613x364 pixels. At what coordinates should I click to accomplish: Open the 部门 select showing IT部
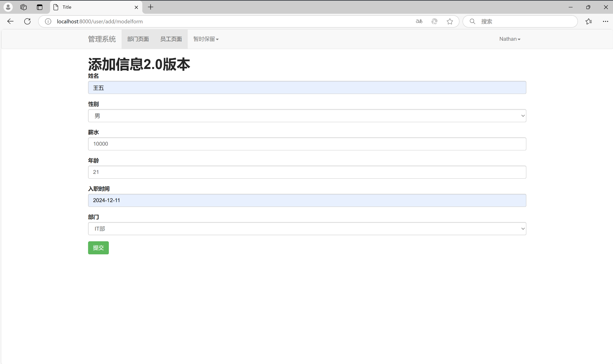(x=307, y=229)
